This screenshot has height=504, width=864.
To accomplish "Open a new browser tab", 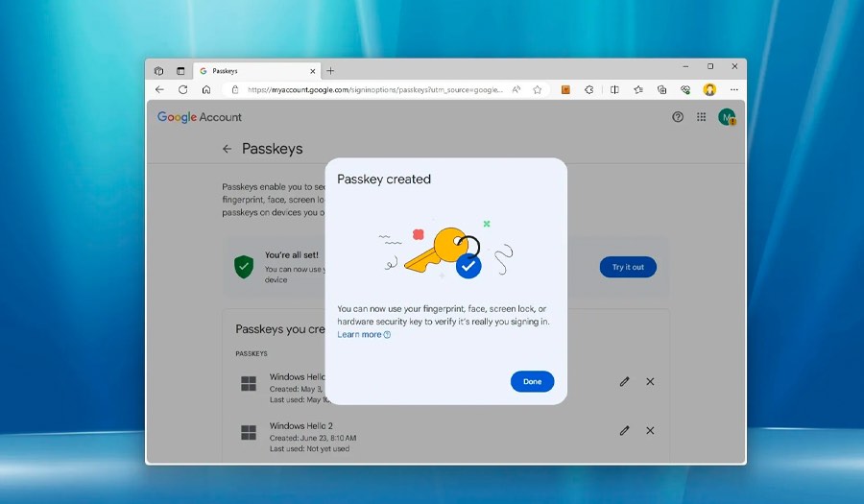I will coord(330,70).
